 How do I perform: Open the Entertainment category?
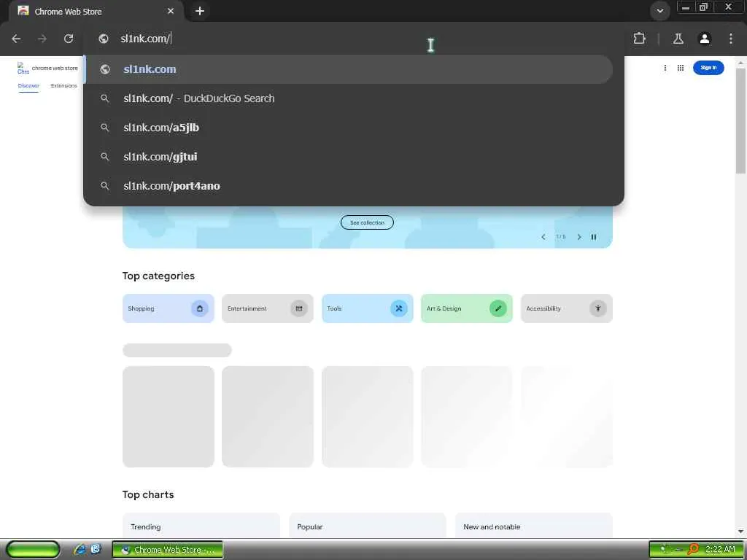pos(268,308)
